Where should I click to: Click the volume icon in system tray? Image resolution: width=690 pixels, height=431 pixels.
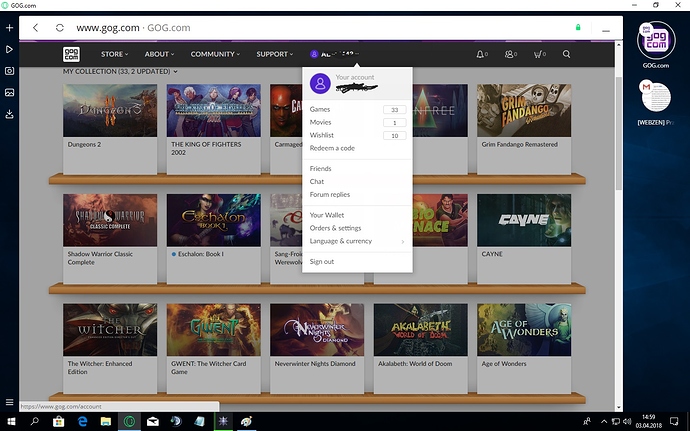(627, 421)
